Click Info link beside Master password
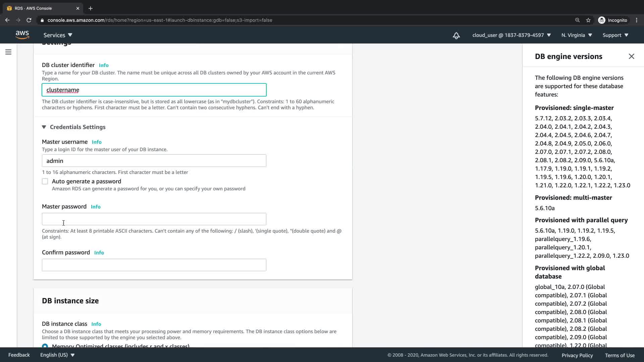Image resolution: width=644 pixels, height=362 pixels. 96,207
